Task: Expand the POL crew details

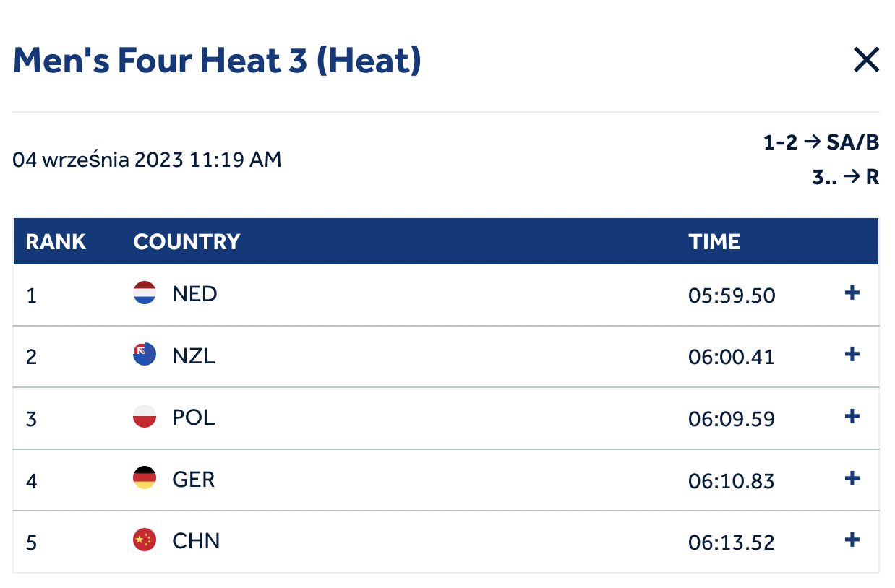Action: [x=852, y=416]
